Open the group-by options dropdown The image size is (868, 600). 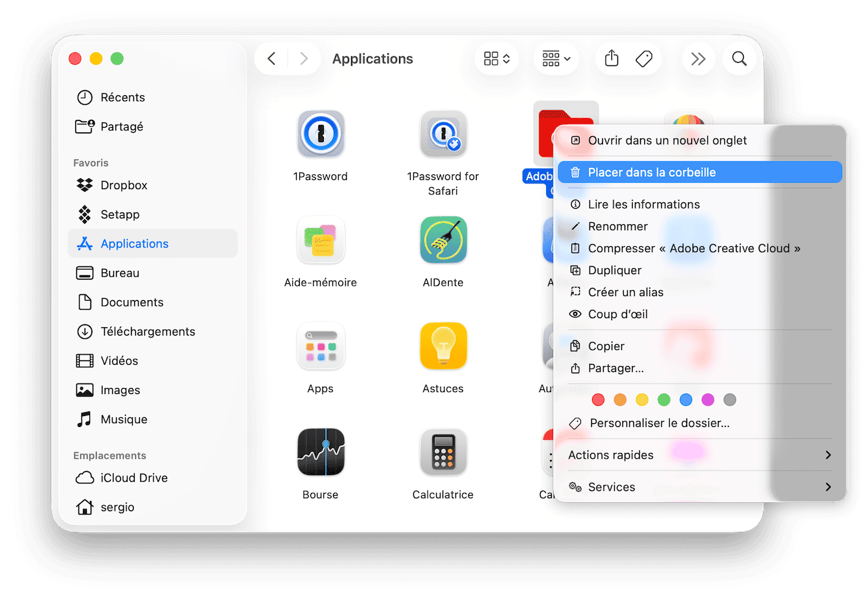coord(556,59)
